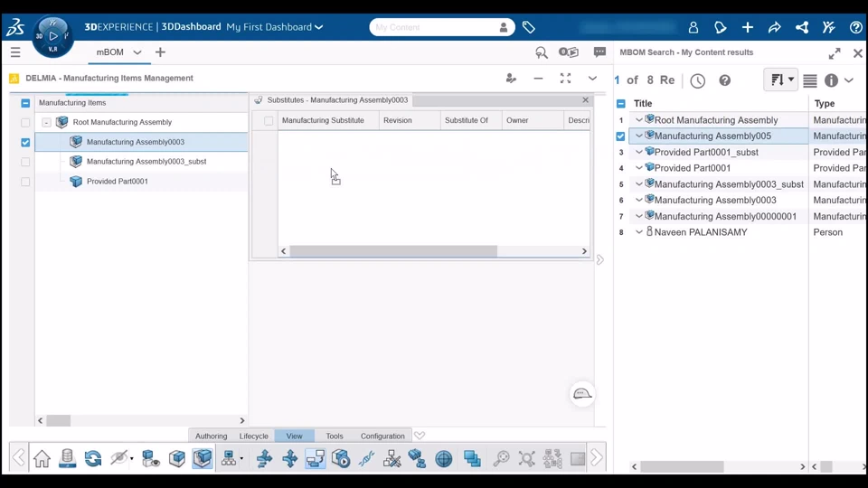Open the mBOM tab dropdown arrow
868x488 pixels.
[x=137, y=52]
